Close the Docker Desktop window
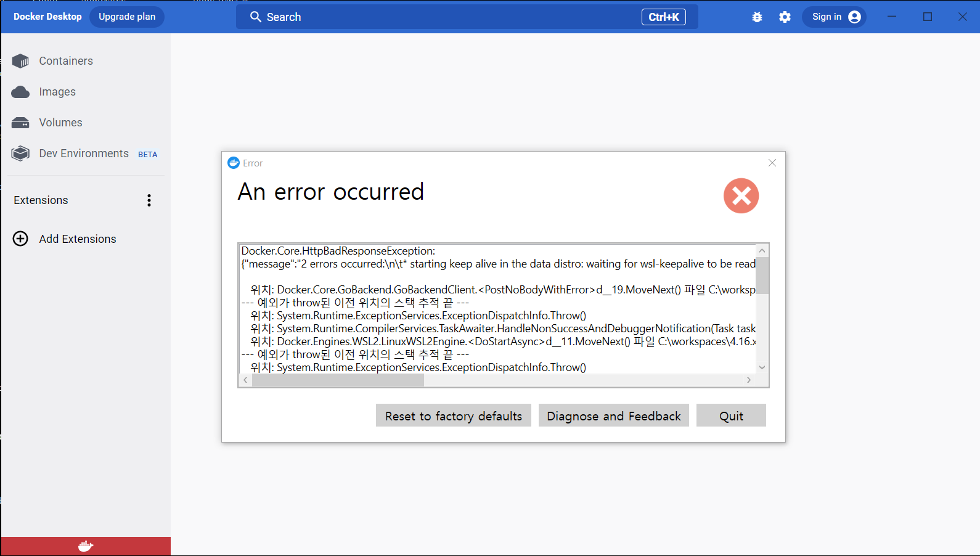The width and height of the screenshot is (980, 556). pyautogui.click(x=963, y=17)
